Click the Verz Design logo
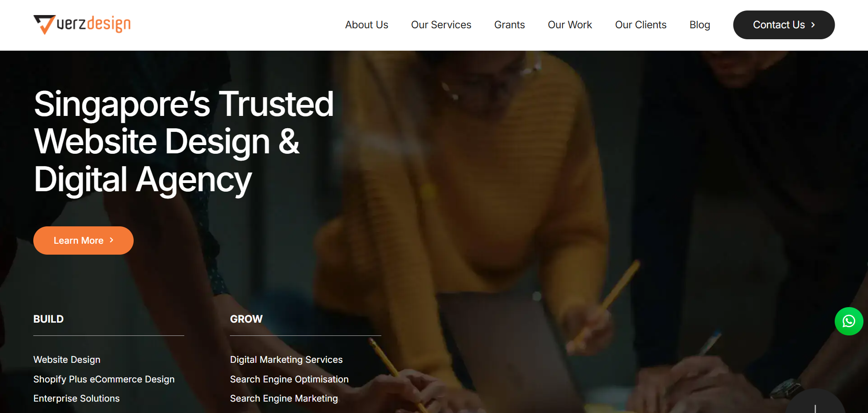 click(82, 24)
